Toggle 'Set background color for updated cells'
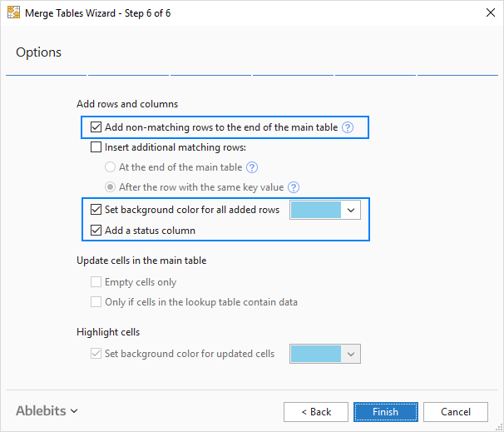 coord(96,354)
